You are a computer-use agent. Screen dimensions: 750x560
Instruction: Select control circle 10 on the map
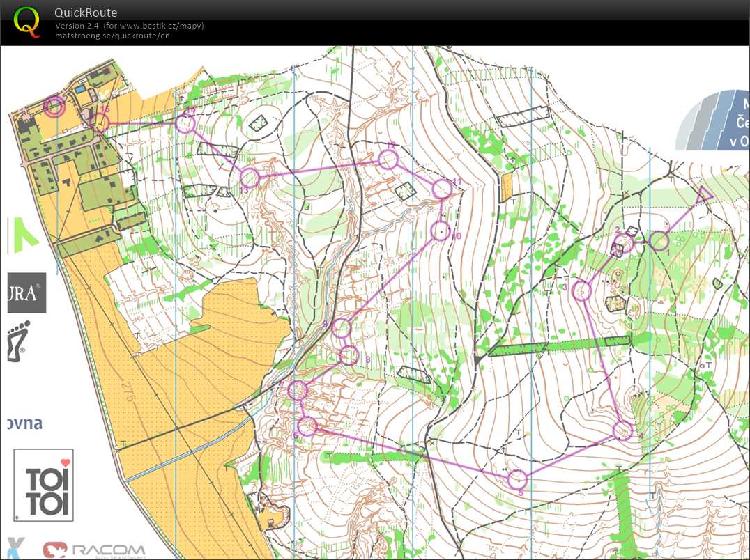[x=440, y=231]
